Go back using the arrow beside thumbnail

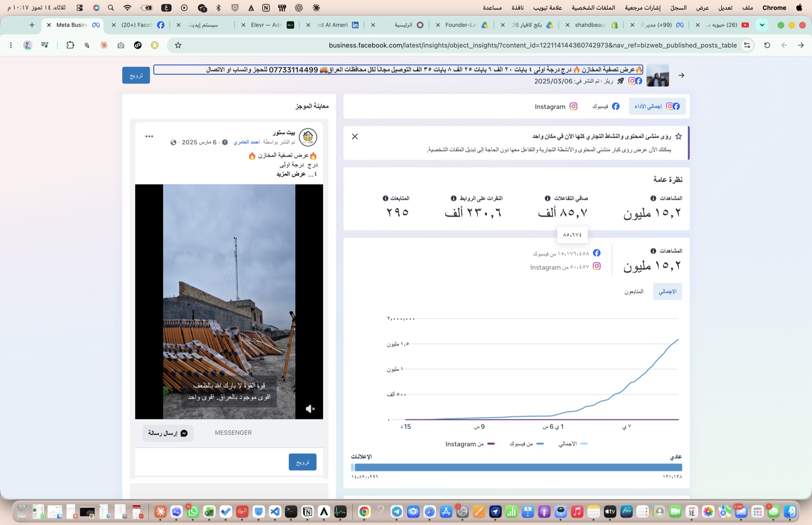[681, 75]
